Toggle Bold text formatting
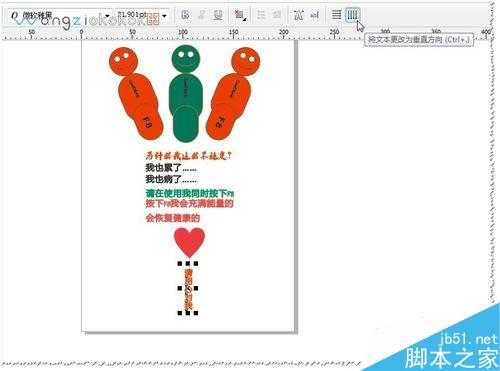This screenshot has width=500, height=371. click(185, 15)
